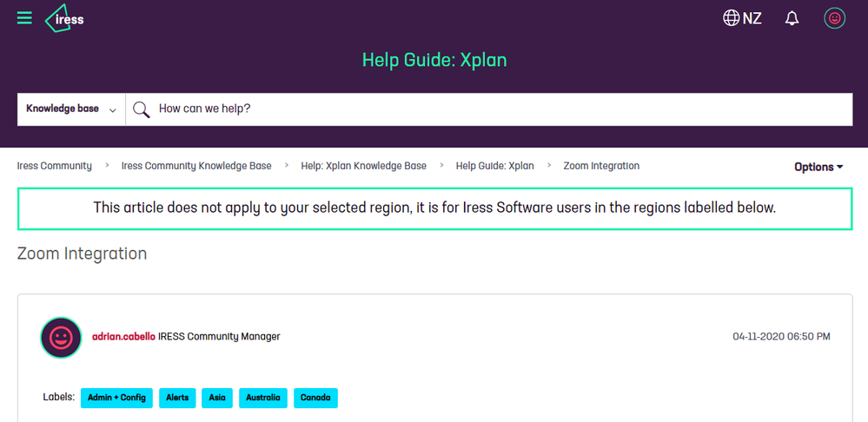This screenshot has width=868, height=422.
Task: Open the Options dropdown menu
Action: point(818,167)
